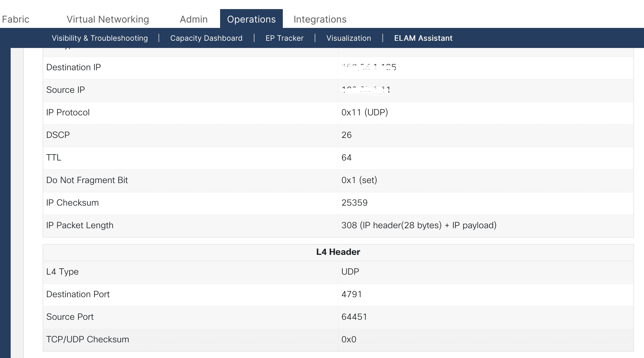Select the Admin tab
644x358 pixels.
point(193,19)
